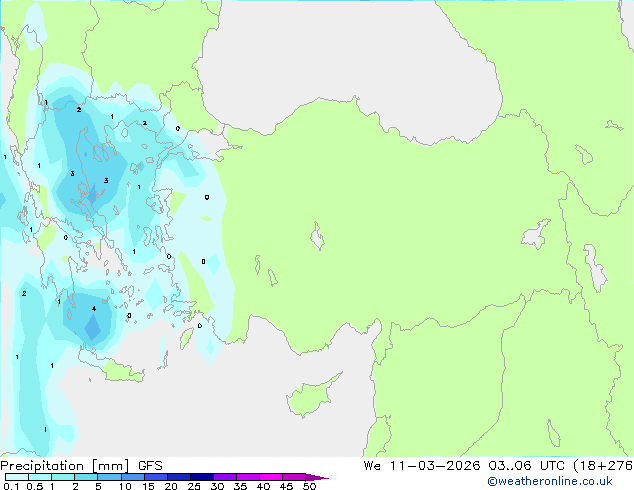The height and width of the screenshot is (490, 634).
Task: Click the legend swatch between 20 and 25
Action: click(179, 477)
